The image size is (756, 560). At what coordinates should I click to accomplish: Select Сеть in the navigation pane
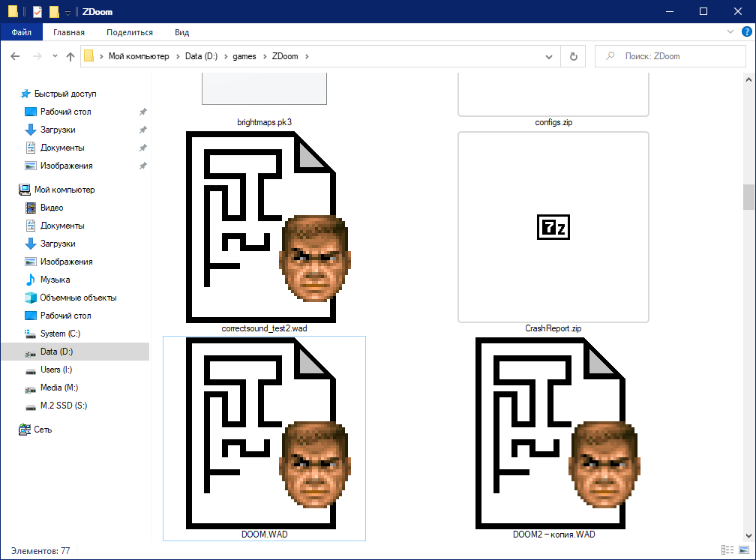tap(43, 430)
